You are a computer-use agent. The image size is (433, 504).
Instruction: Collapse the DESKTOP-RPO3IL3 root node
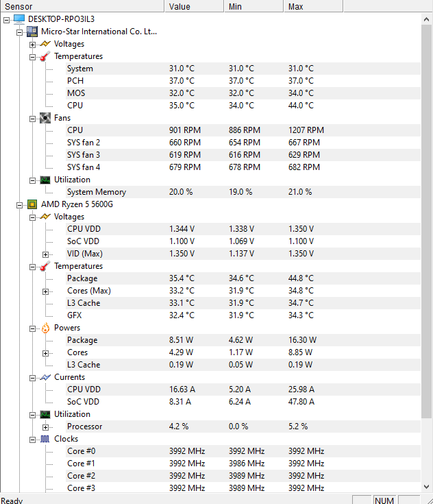[x=6, y=20]
